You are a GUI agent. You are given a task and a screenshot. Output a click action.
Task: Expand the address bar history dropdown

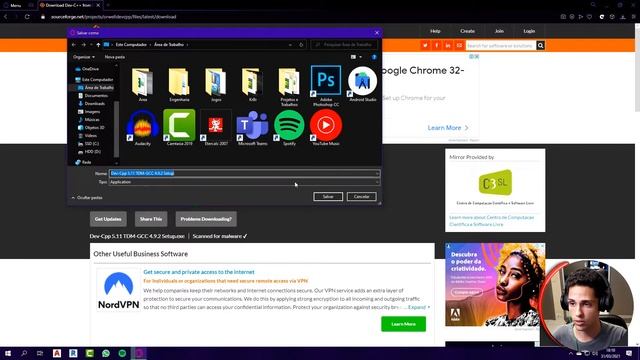(290, 44)
